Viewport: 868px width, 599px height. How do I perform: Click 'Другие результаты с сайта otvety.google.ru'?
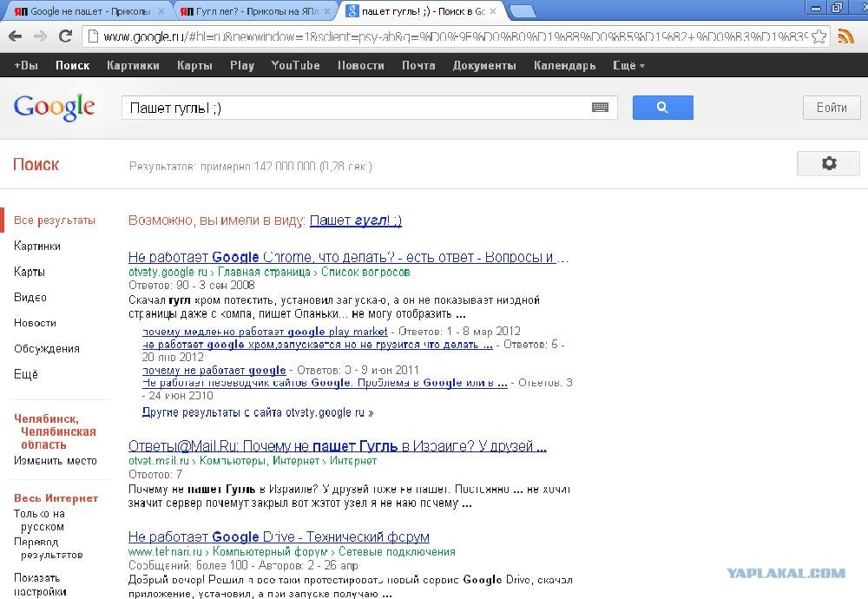pyautogui.click(x=258, y=411)
